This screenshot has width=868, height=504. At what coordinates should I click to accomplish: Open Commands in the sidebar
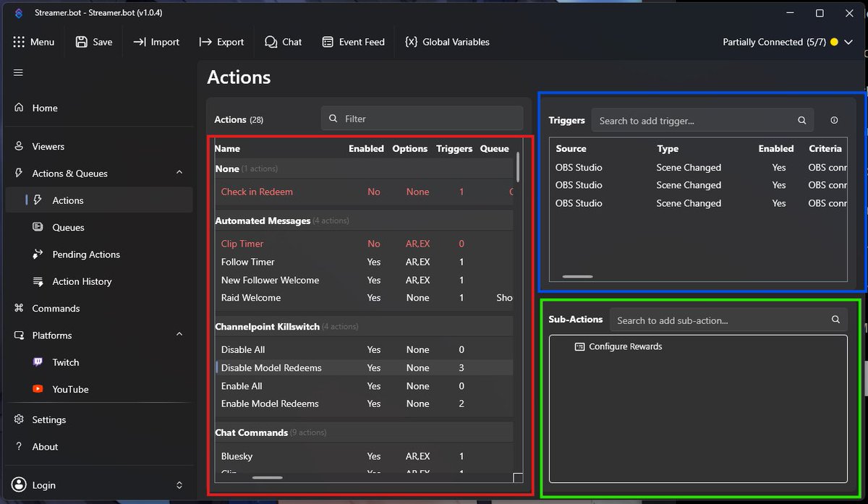99,308
